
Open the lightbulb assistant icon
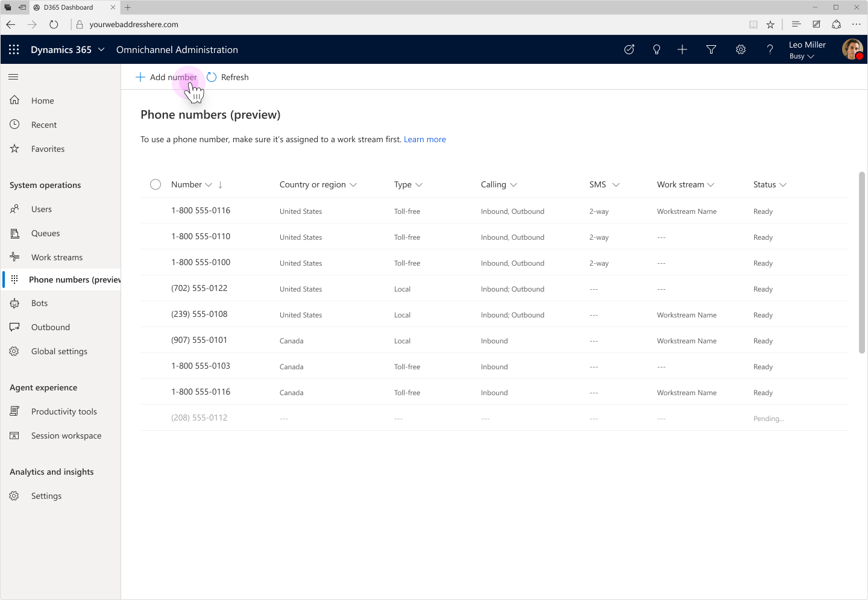click(x=656, y=49)
